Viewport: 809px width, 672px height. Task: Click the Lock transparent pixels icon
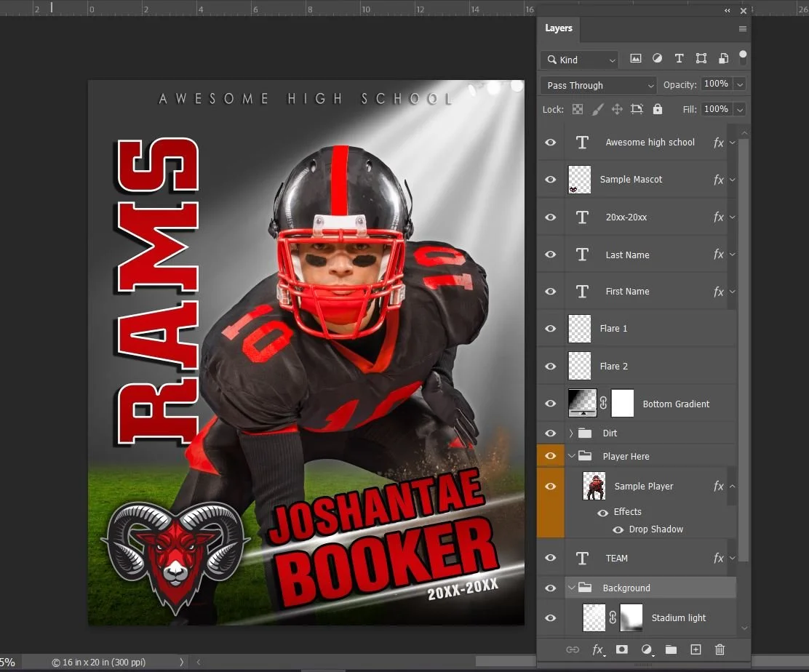point(578,109)
